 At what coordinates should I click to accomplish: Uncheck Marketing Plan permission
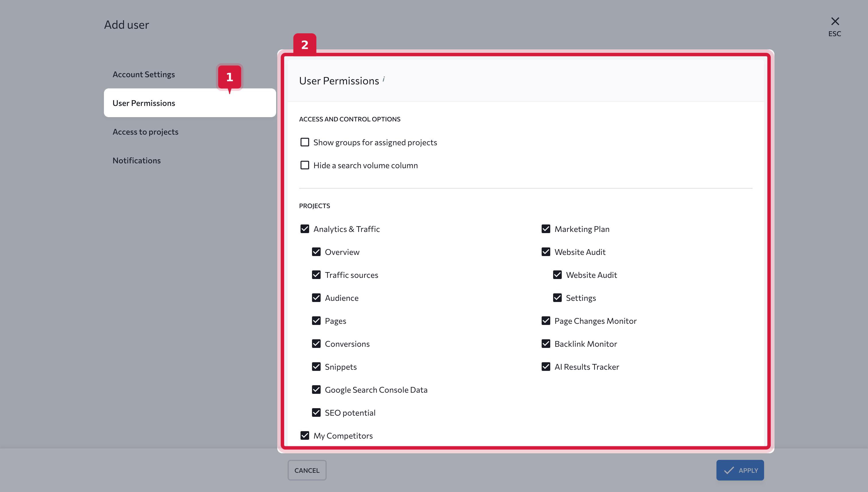point(546,229)
